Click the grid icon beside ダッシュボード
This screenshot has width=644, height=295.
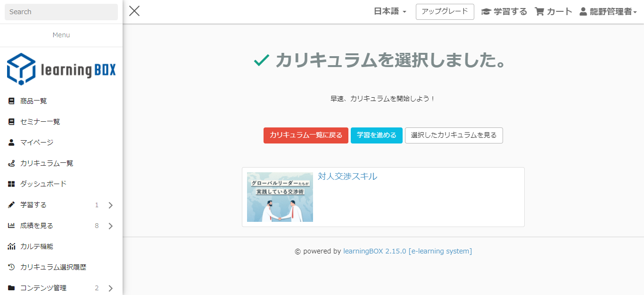(x=11, y=184)
